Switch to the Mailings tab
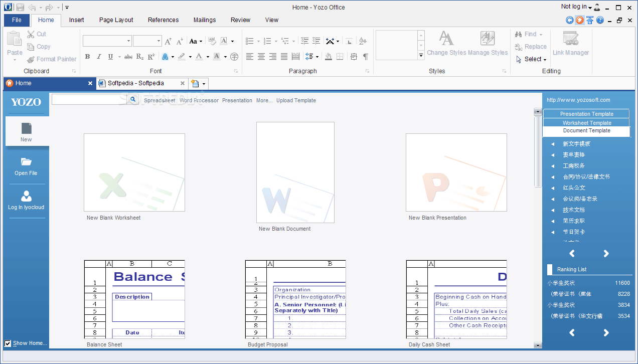The image size is (638, 364). (205, 20)
